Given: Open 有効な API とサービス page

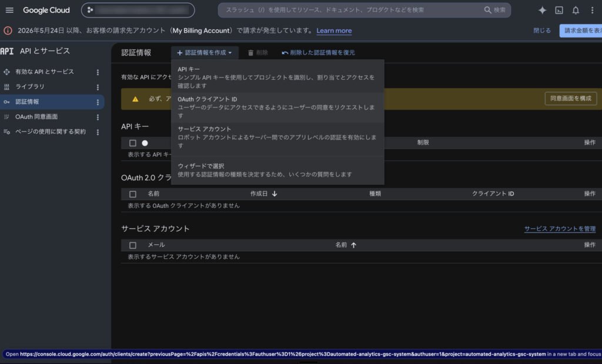Looking at the screenshot, I should pyautogui.click(x=45, y=72).
